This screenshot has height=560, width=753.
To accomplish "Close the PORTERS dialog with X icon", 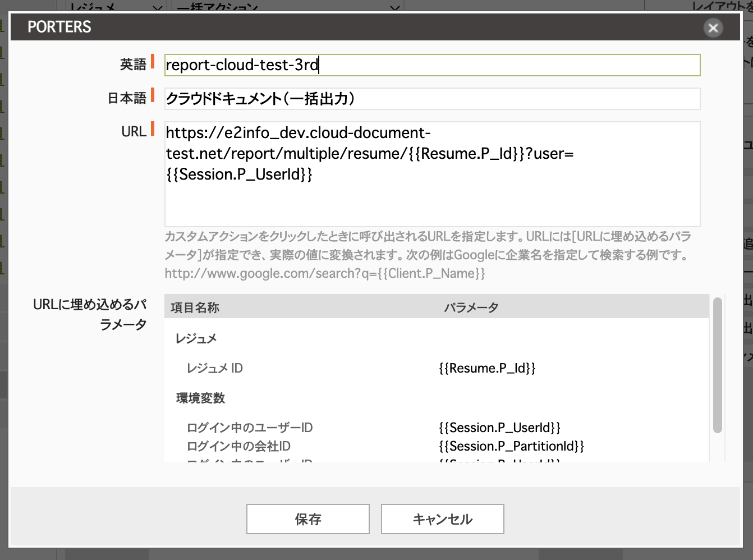I will 713,28.
